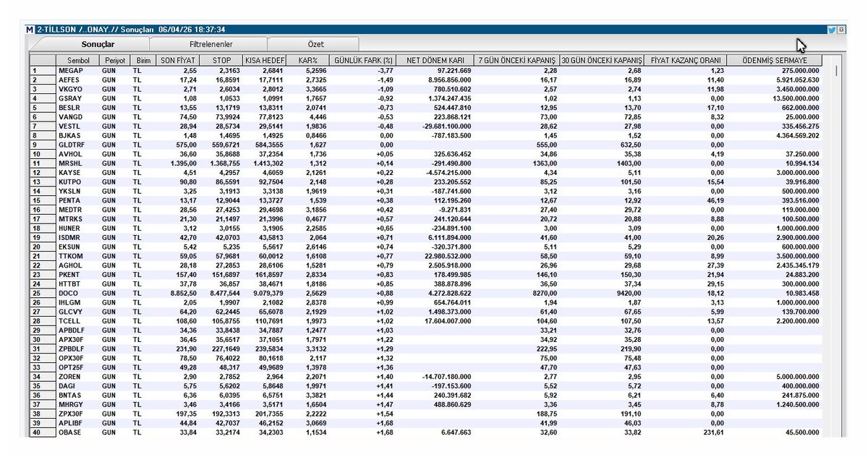Select the EKSUN symbol cell
Viewport: 868px width, 457px height.
[x=78, y=247]
